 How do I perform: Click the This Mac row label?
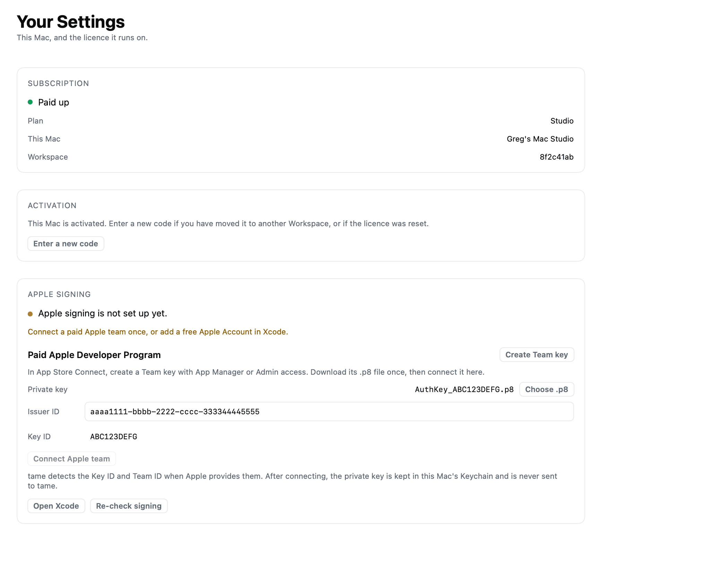pyautogui.click(x=44, y=139)
